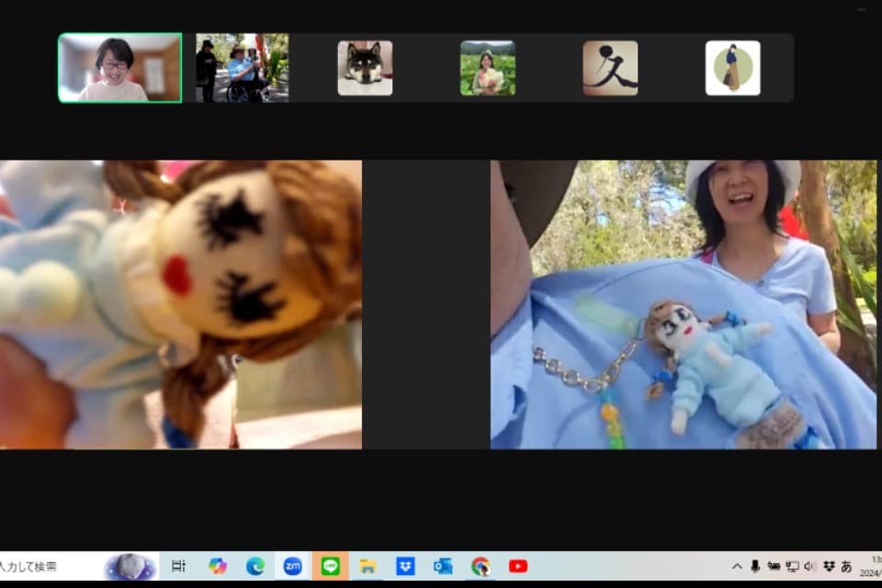Open the Dropbox app taskbar icon

coord(405,566)
